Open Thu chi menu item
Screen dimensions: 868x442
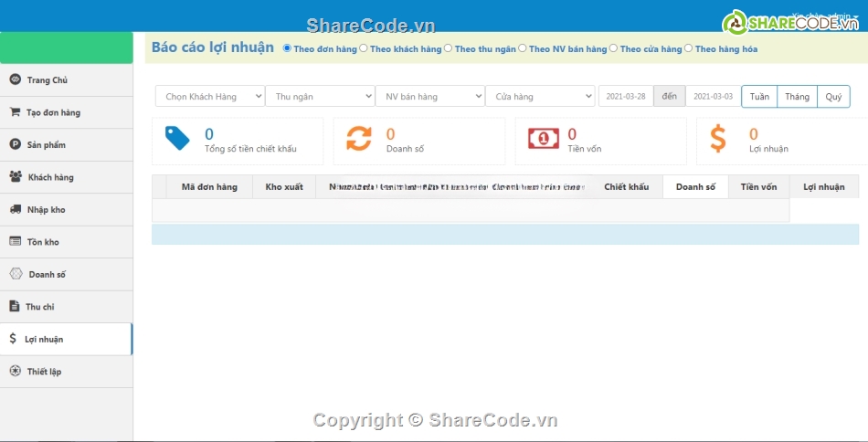click(x=66, y=307)
